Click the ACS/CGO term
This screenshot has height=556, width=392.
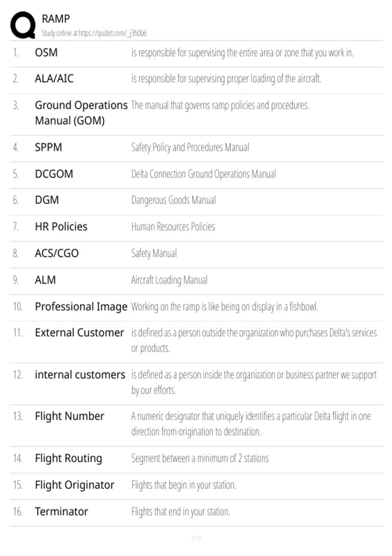57,253
